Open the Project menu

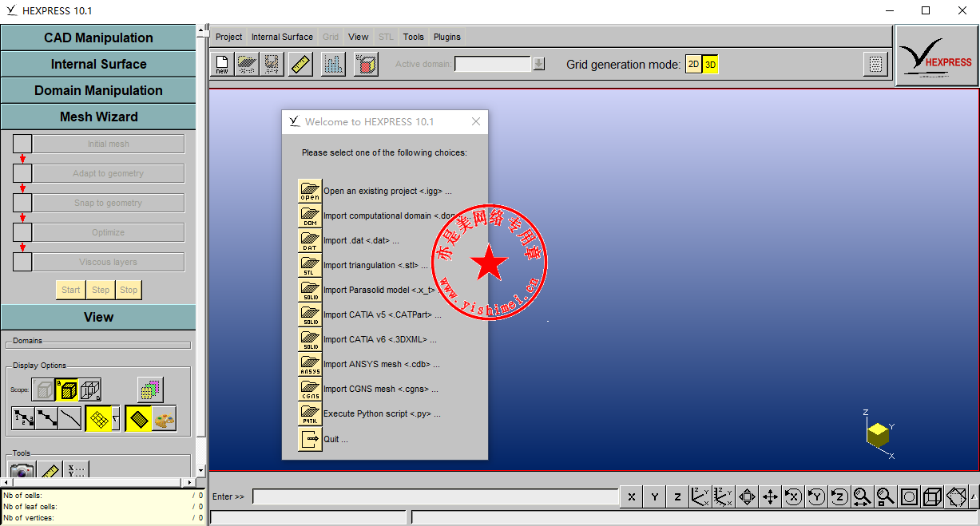coord(228,37)
